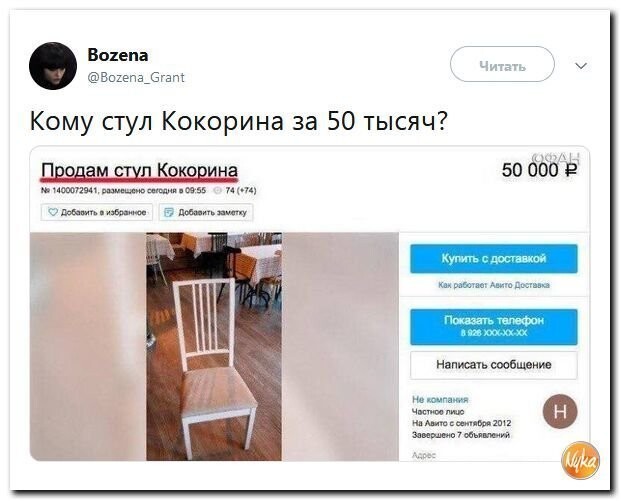This screenshot has height=501, width=621.
Task: Click the 50 000 ₽ price
Action: click(x=539, y=170)
